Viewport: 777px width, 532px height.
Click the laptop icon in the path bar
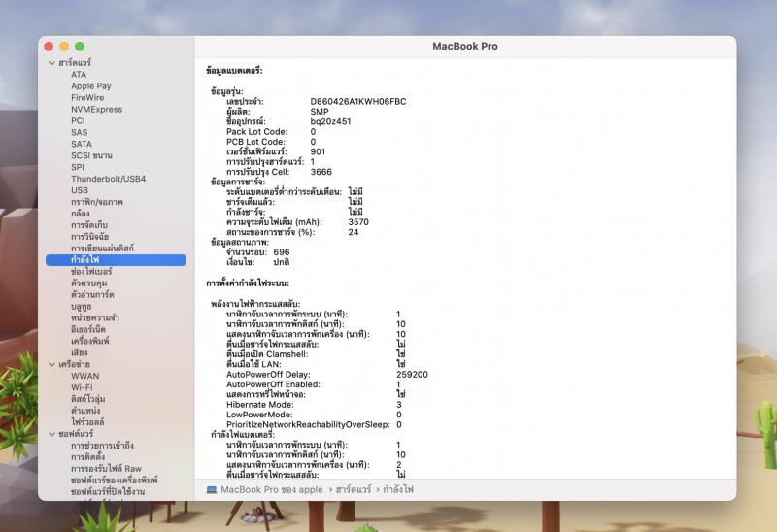click(x=212, y=490)
